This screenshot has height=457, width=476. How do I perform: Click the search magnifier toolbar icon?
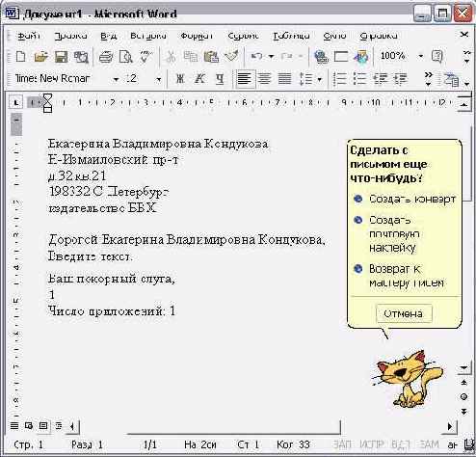[x=81, y=57]
